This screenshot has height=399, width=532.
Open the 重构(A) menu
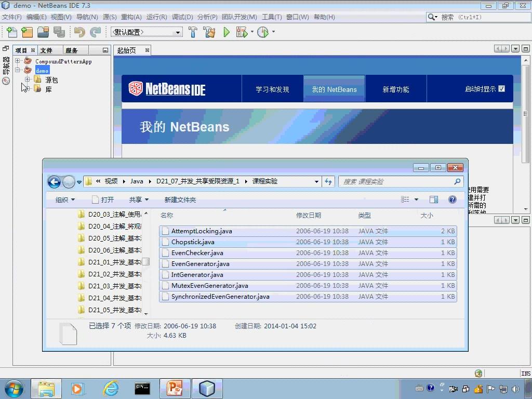[x=131, y=17]
